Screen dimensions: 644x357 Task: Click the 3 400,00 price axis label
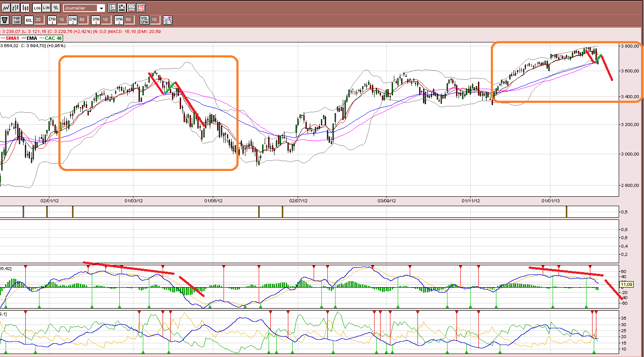(x=631, y=97)
